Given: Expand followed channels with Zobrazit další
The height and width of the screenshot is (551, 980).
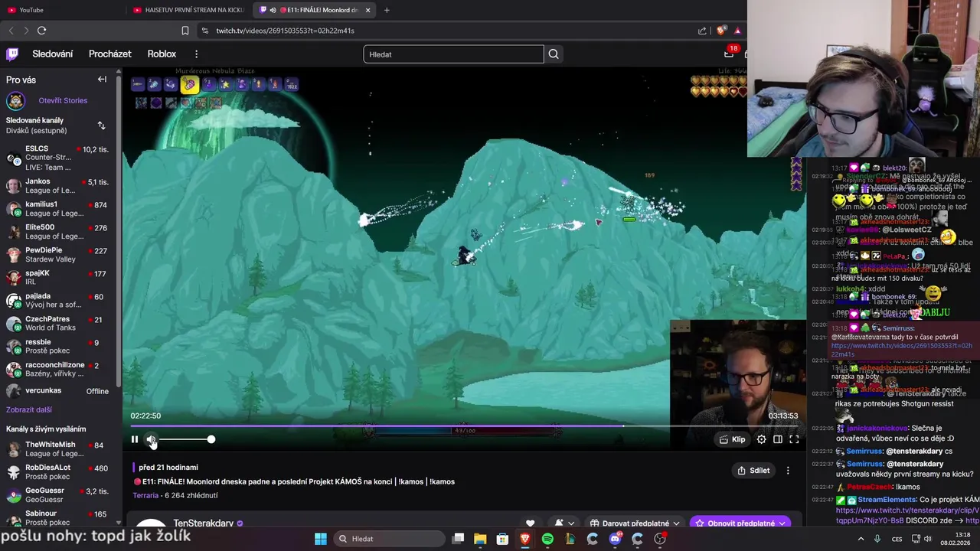Looking at the screenshot, I should pos(29,410).
